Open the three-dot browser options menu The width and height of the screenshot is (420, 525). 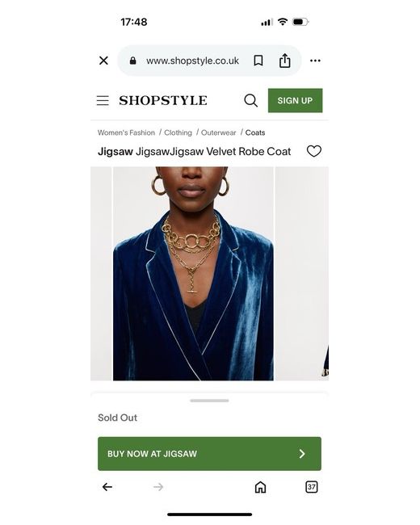(x=315, y=61)
